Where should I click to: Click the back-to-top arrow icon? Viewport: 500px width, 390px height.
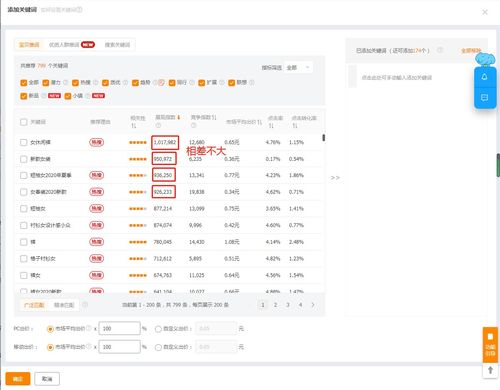point(490,370)
